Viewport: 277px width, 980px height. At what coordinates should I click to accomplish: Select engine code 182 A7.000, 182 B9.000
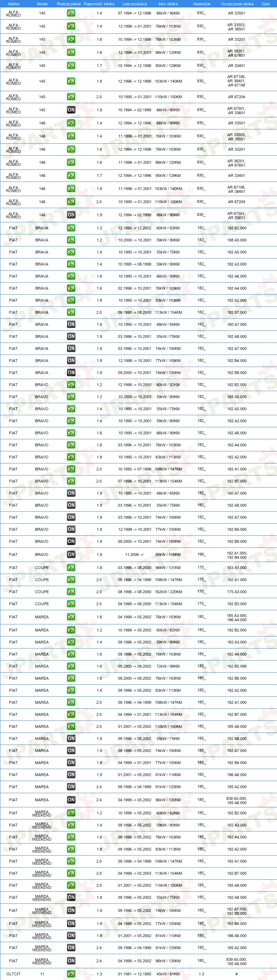coord(237,911)
